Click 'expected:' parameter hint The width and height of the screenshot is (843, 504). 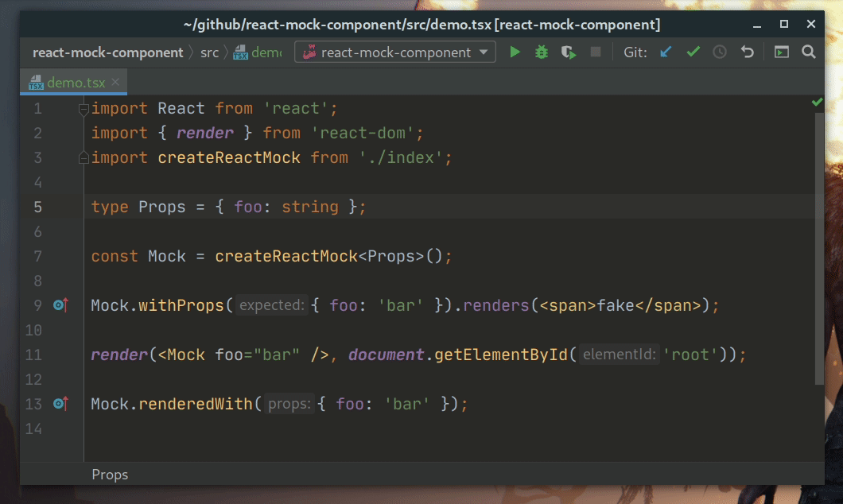pyautogui.click(x=272, y=305)
